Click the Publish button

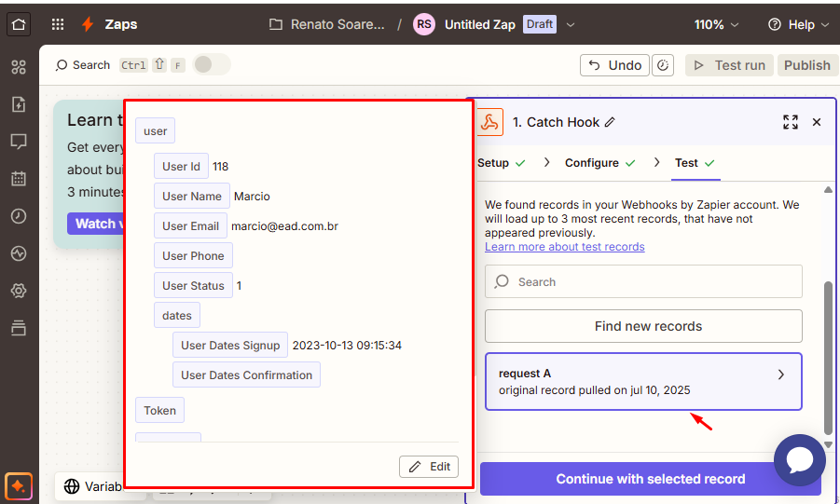coord(807,65)
